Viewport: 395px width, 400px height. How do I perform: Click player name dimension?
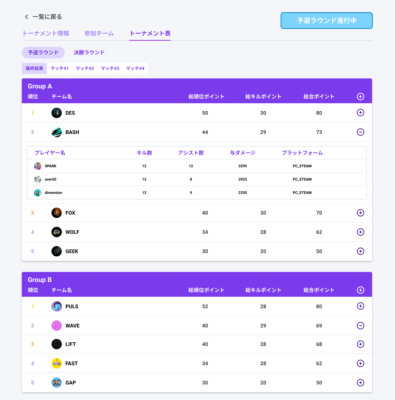[x=54, y=193]
